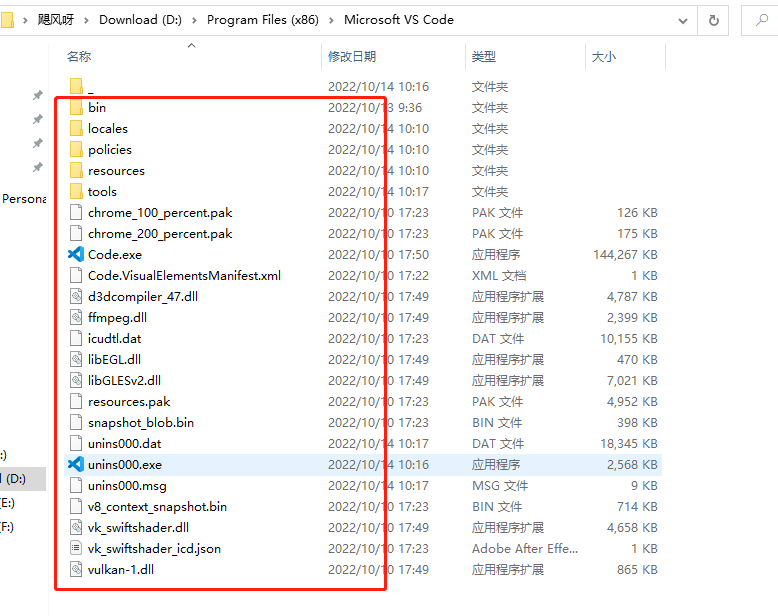Click the file icon of chrome_100_percent.pak
Screen dimensions: 778x616
pyautogui.click(x=76, y=212)
